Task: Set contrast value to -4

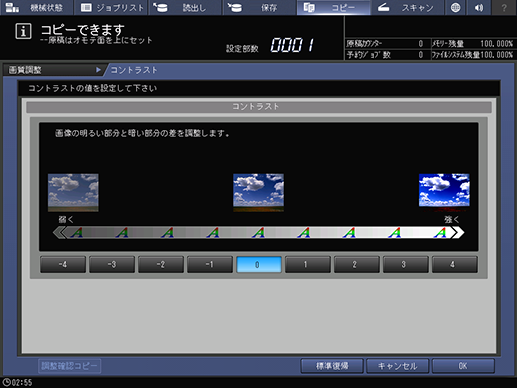Action: pos(63,265)
